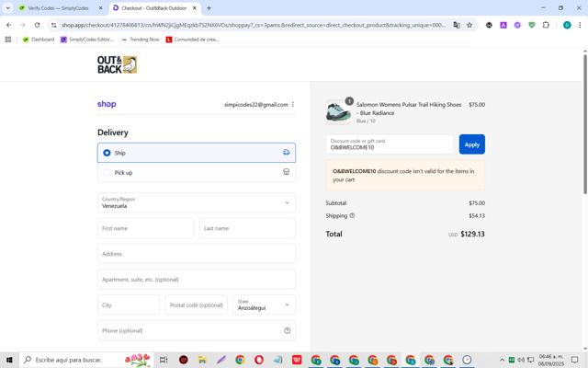Click the Salomon Womens Pulsar product title
This screenshot has width=588, height=368.
tap(409, 109)
